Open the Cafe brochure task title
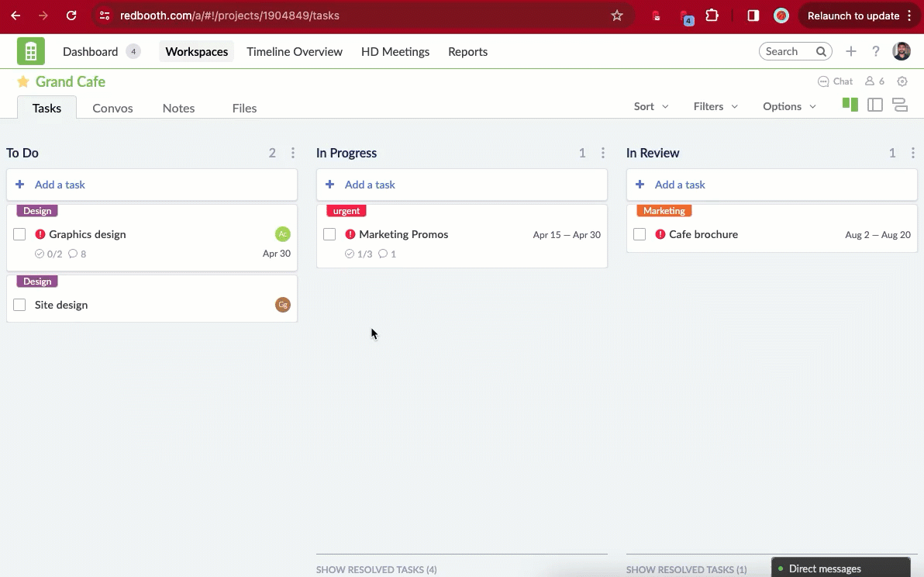Viewport: 924px width, 577px height. coord(703,234)
